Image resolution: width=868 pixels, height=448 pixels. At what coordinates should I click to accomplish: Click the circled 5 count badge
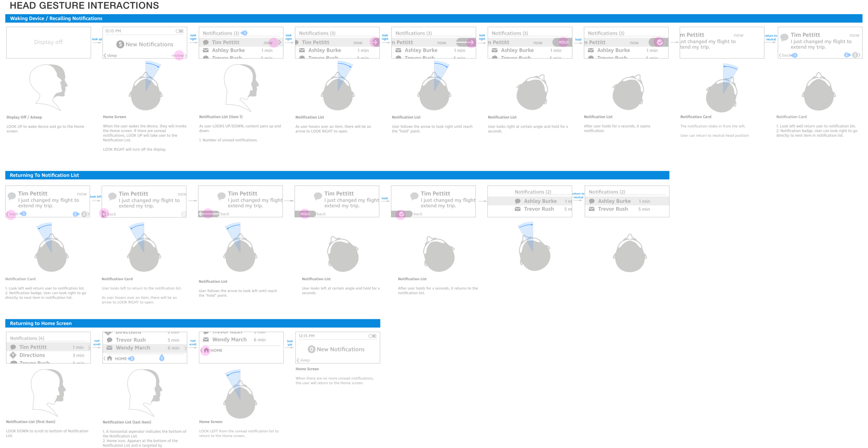(120, 44)
